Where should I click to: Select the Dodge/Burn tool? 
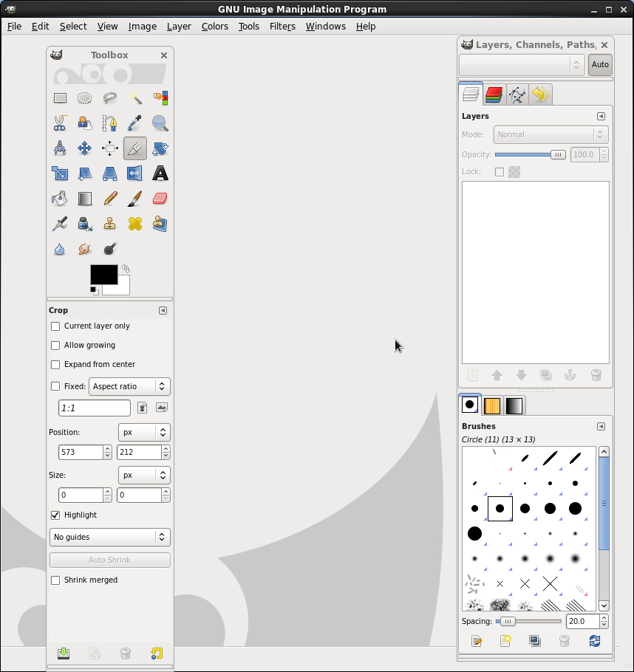coord(110,249)
